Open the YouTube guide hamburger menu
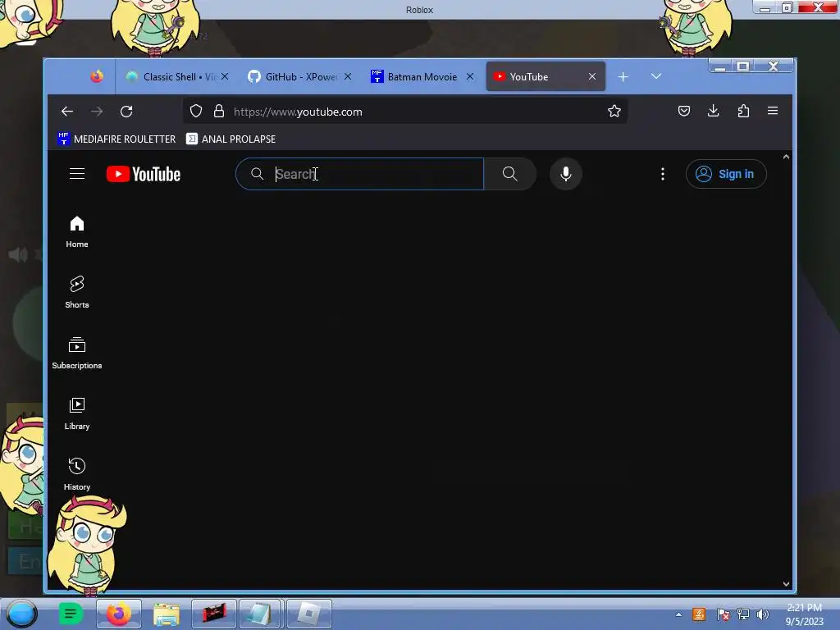 tap(77, 174)
